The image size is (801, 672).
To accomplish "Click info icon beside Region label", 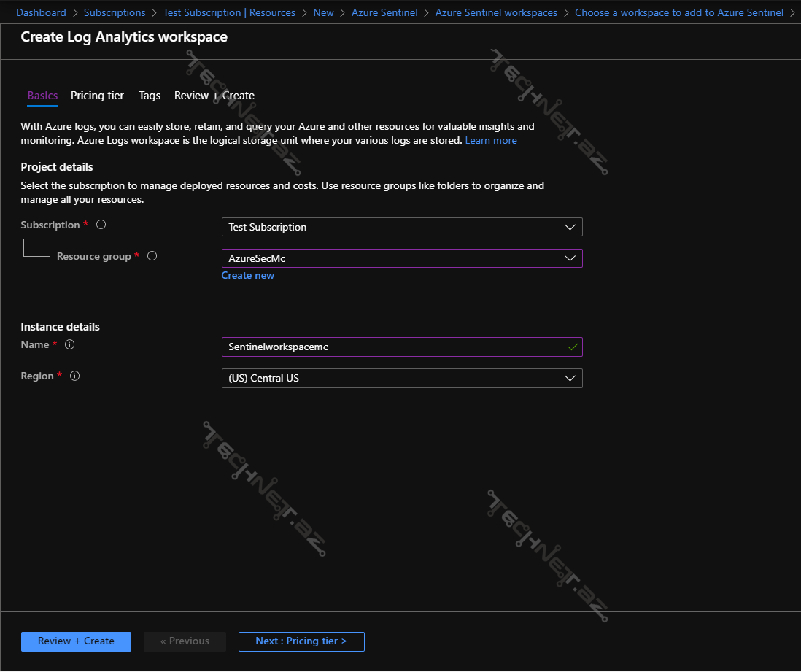I will 75,376.
